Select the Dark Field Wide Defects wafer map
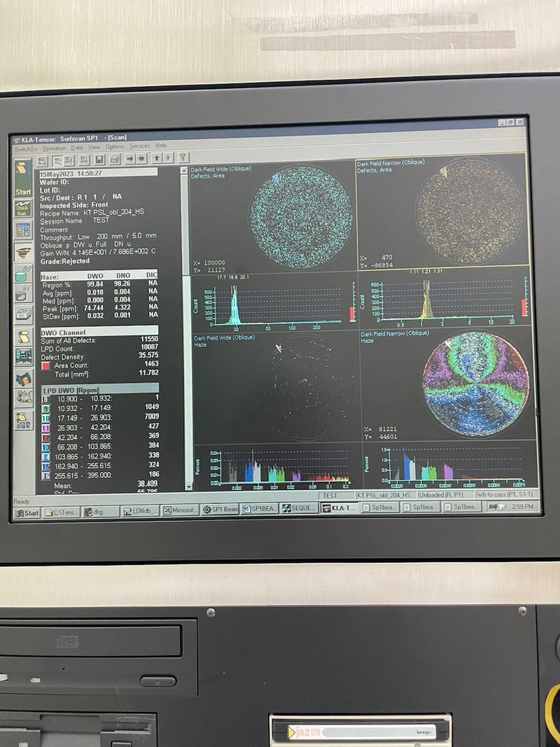 pos(301,217)
